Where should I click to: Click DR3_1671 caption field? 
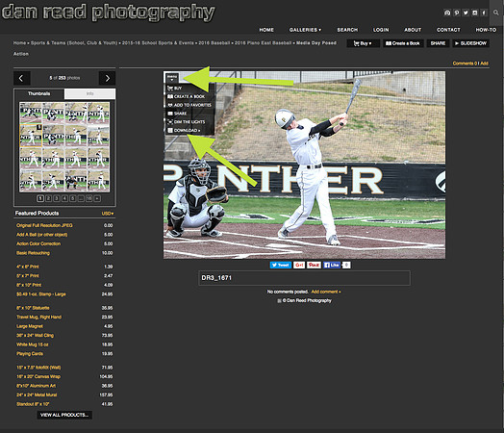pyautogui.click(x=304, y=278)
